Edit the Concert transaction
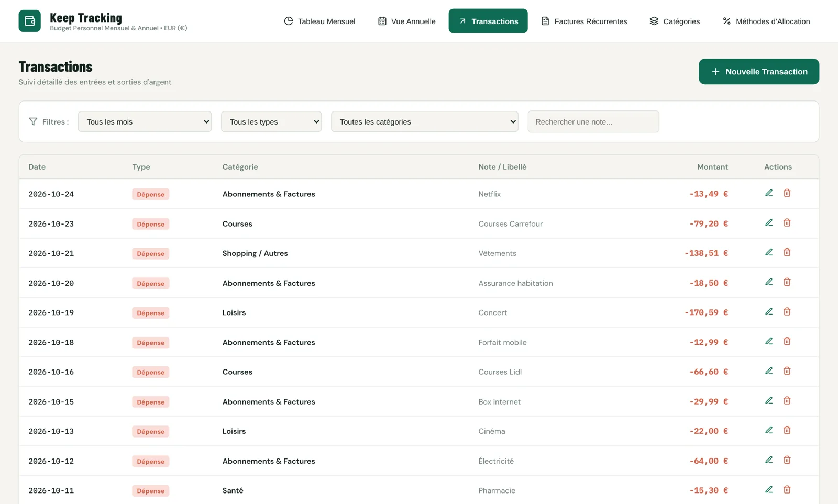838x504 pixels. pos(769,312)
